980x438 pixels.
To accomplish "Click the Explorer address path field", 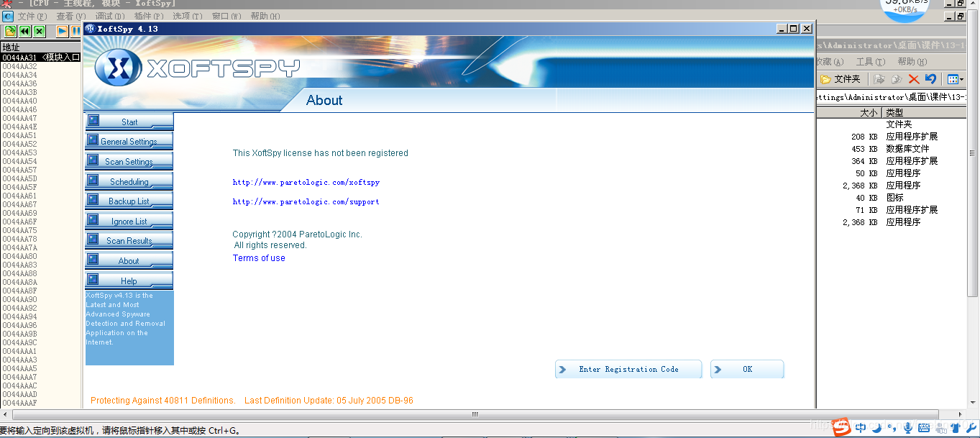I will (892, 97).
